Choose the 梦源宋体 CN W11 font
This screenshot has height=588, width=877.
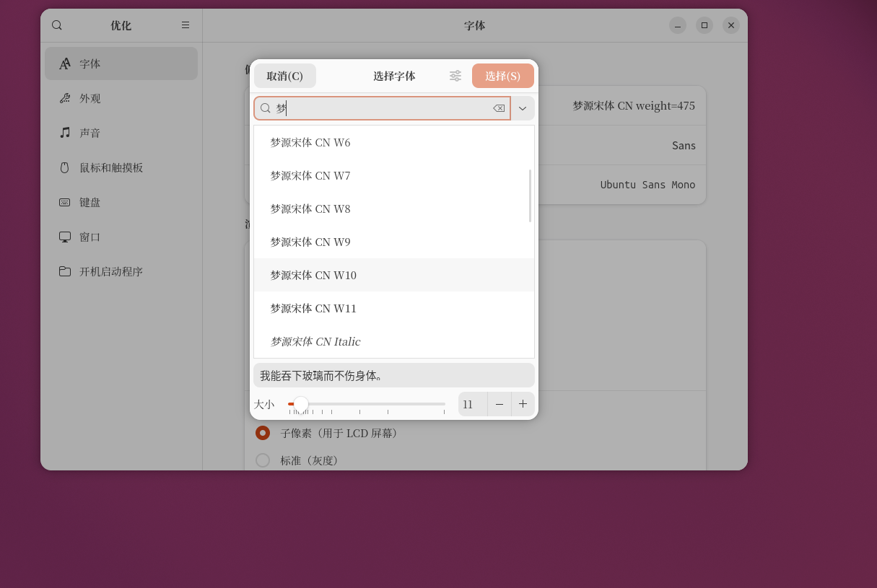point(394,309)
